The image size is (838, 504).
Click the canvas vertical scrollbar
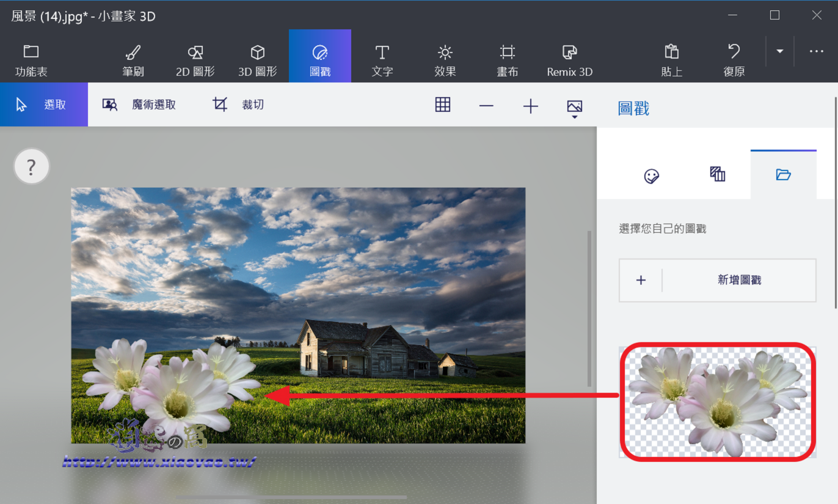589,309
